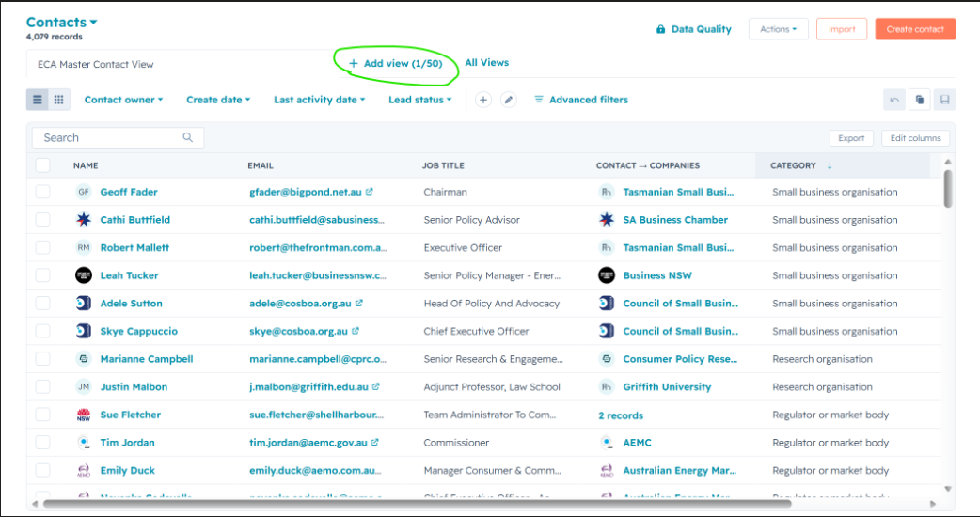
Task: Open All Views
Action: pyautogui.click(x=487, y=62)
